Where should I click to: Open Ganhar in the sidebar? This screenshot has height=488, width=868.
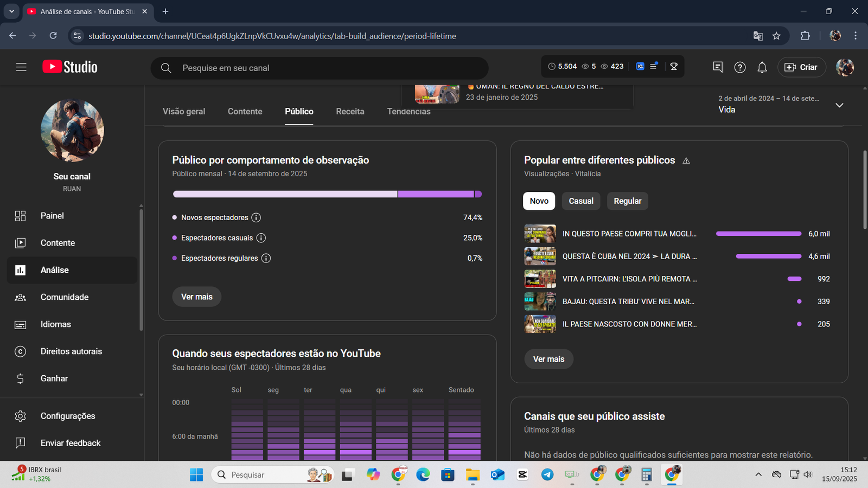(x=72, y=378)
